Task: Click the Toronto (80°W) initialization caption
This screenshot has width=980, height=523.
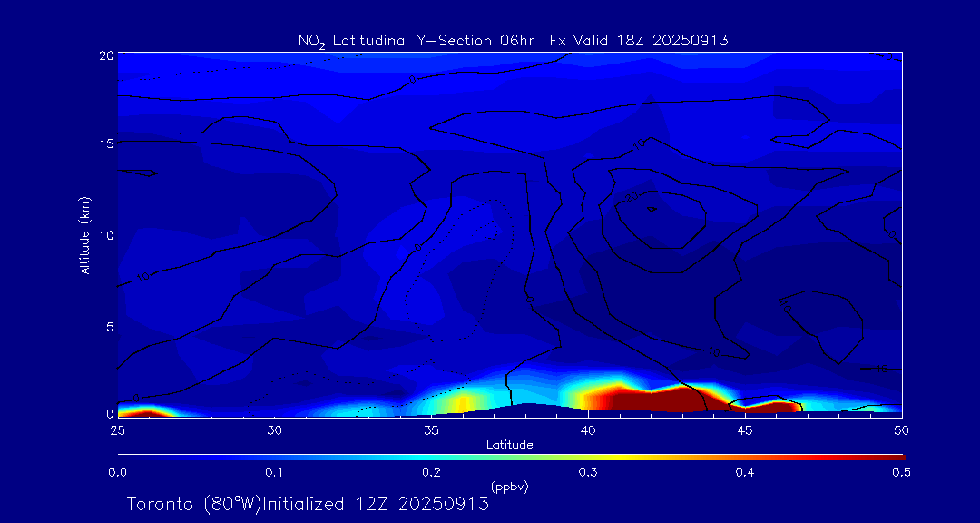Action: click(308, 504)
